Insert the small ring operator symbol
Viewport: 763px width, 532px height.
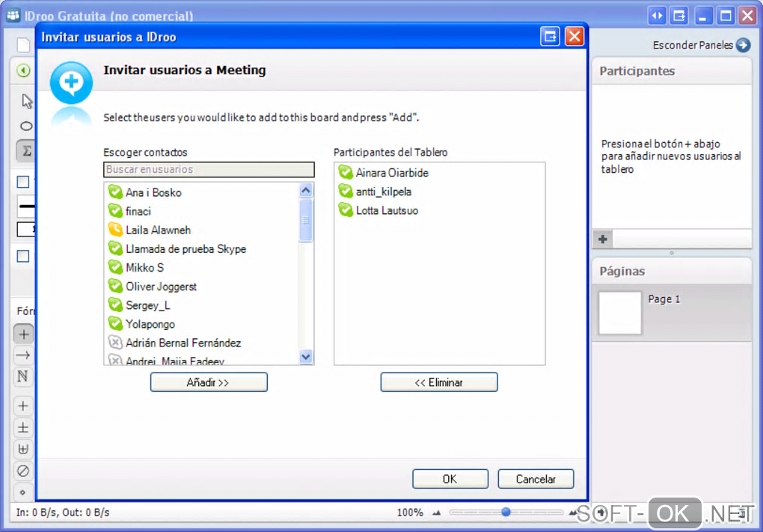(x=23, y=492)
